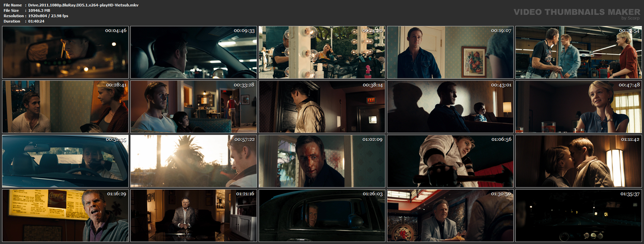Open the thumbnail stamped 01:02:09

click(322, 161)
